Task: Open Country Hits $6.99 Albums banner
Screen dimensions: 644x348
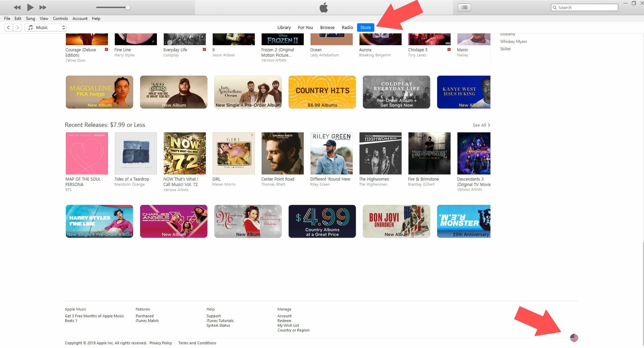Action: tap(322, 92)
